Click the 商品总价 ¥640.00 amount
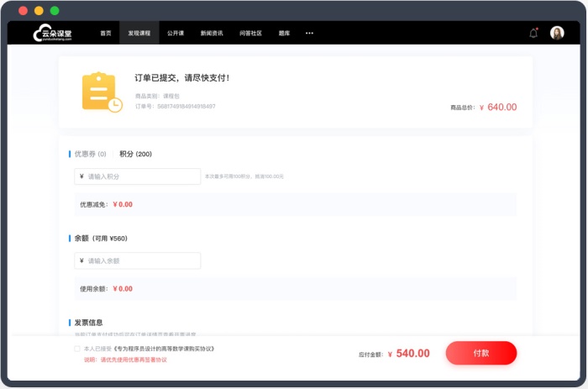This screenshot has width=588, height=389. click(498, 108)
